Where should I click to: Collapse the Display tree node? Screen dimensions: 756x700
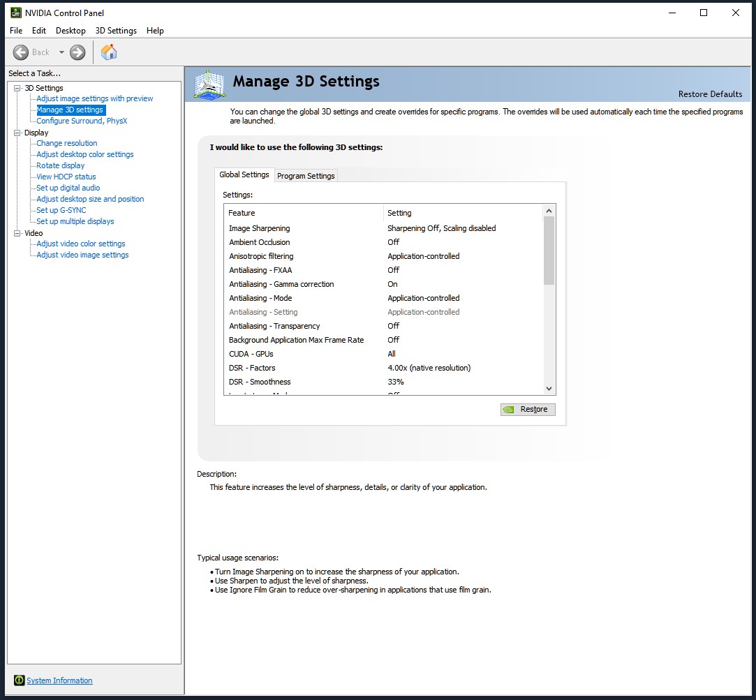pyautogui.click(x=17, y=133)
